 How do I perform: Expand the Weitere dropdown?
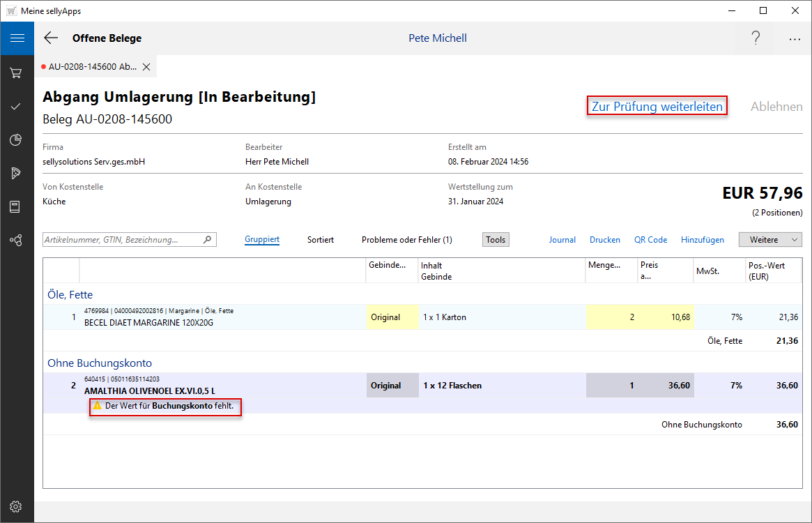click(x=770, y=240)
